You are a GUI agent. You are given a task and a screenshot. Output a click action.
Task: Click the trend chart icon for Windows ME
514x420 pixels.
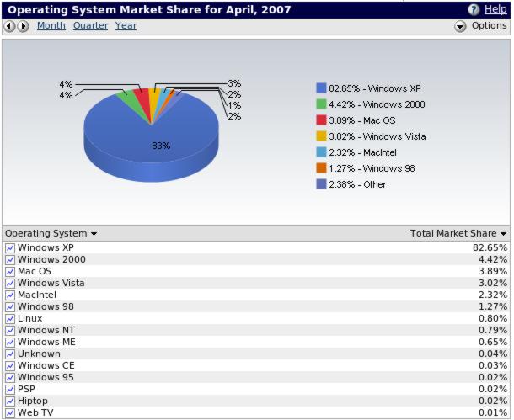click(10, 343)
